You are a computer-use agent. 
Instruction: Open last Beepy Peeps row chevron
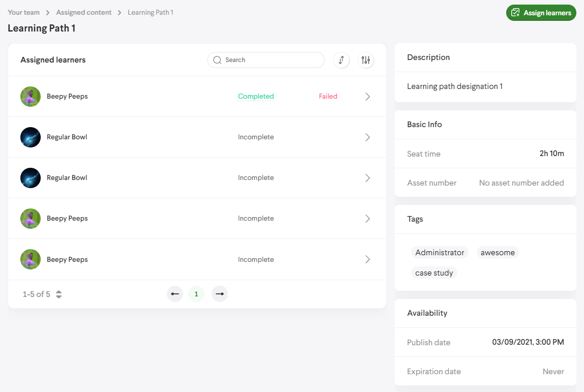point(367,259)
